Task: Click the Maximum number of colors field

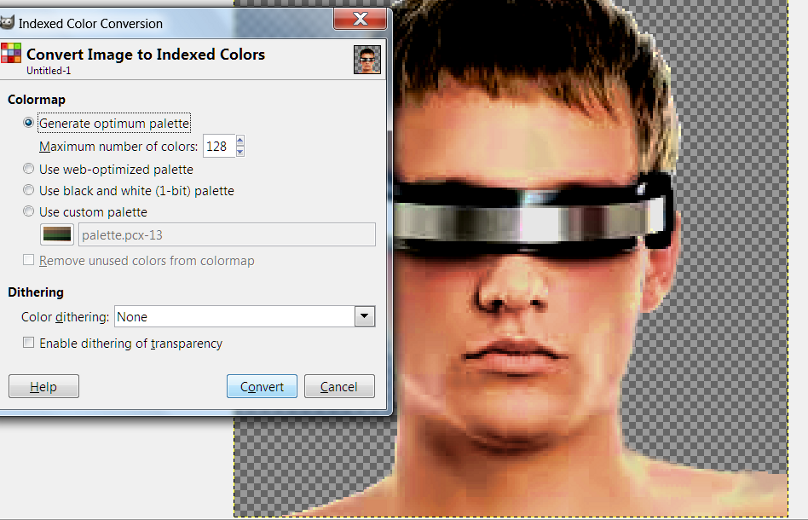Action: click(217, 147)
